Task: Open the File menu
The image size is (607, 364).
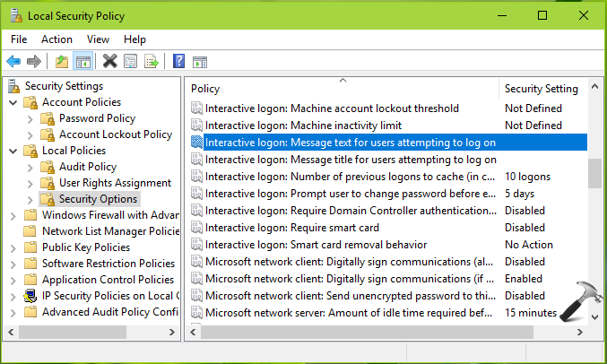Action: tap(19, 39)
